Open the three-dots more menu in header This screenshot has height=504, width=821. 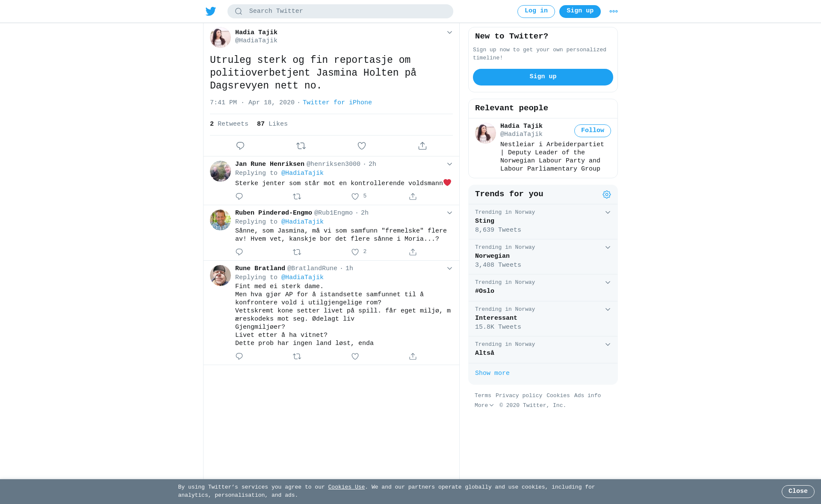point(614,12)
